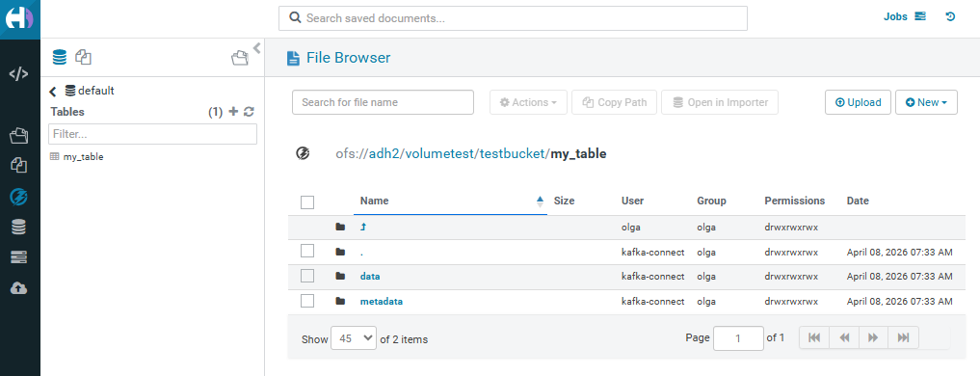Click the data row's date cell

pyautogui.click(x=899, y=277)
